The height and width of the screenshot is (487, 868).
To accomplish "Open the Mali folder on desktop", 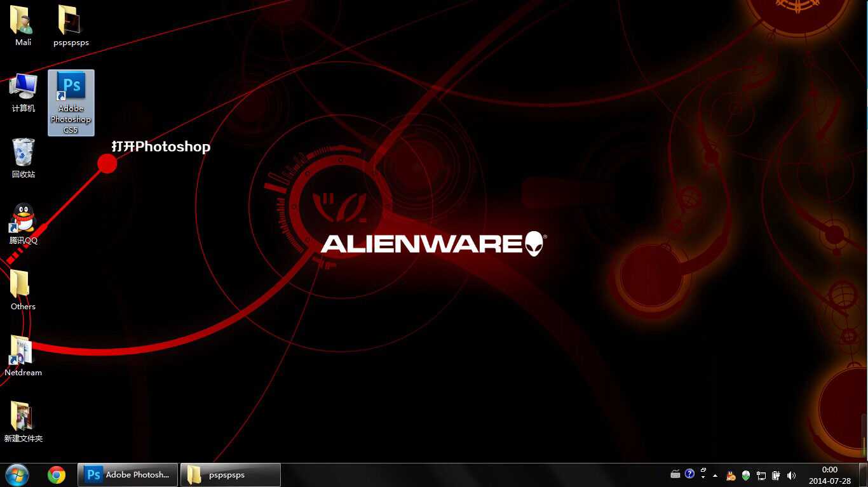I will pos(23,25).
